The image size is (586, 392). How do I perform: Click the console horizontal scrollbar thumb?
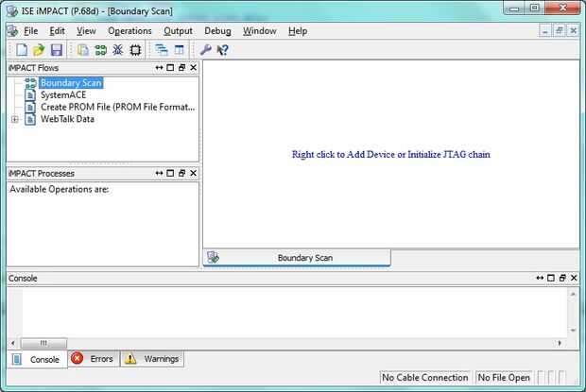point(43,343)
